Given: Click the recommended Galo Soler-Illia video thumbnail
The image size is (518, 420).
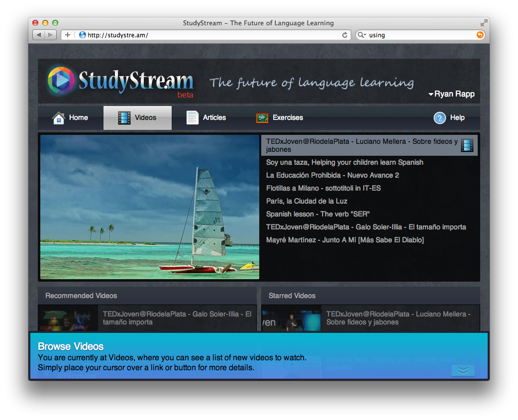Looking at the screenshot, I should [68, 318].
